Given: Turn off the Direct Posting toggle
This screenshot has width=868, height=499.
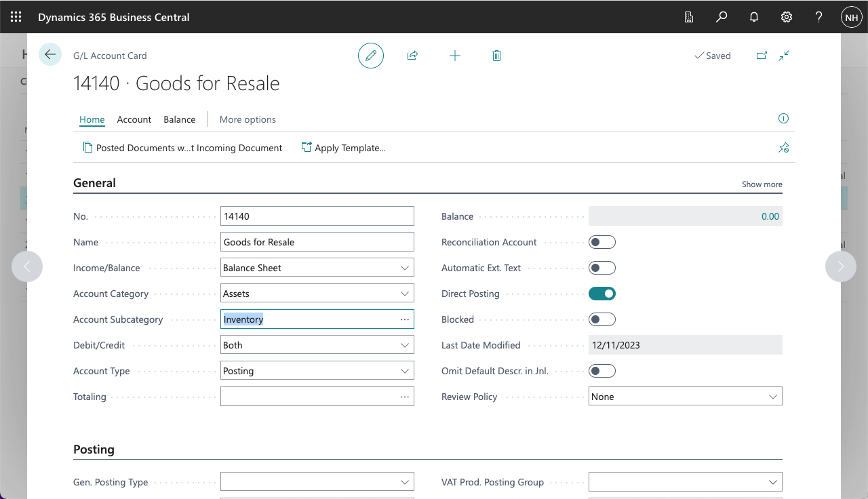Looking at the screenshot, I should [602, 294].
